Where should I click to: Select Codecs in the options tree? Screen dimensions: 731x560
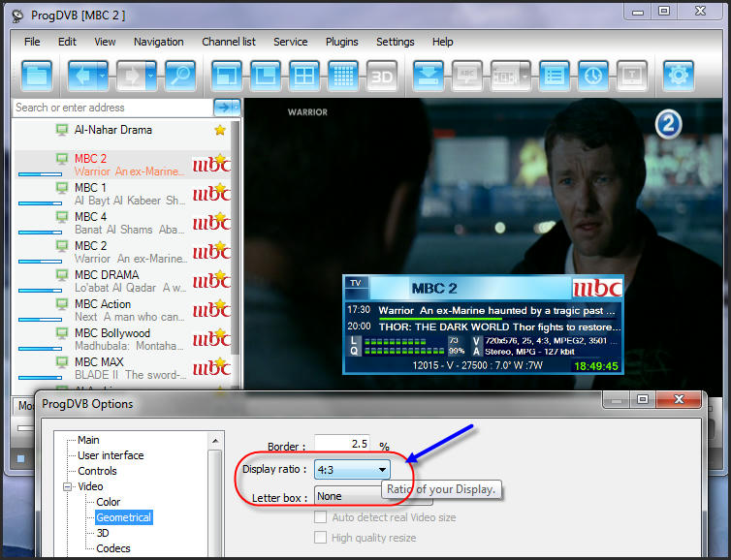pyautogui.click(x=113, y=548)
